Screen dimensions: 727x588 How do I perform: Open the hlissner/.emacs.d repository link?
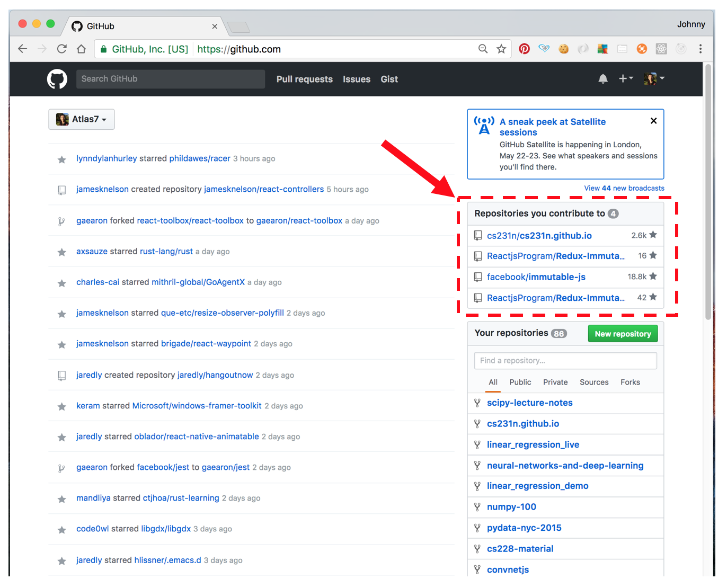pyautogui.click(x=168, y=560)
